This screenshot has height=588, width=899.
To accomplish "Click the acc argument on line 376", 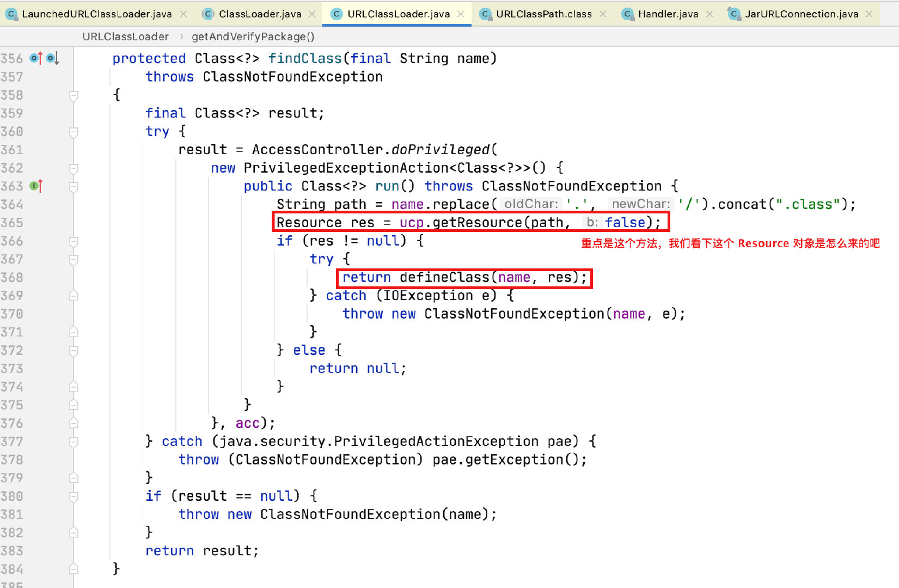I will 248,424.
